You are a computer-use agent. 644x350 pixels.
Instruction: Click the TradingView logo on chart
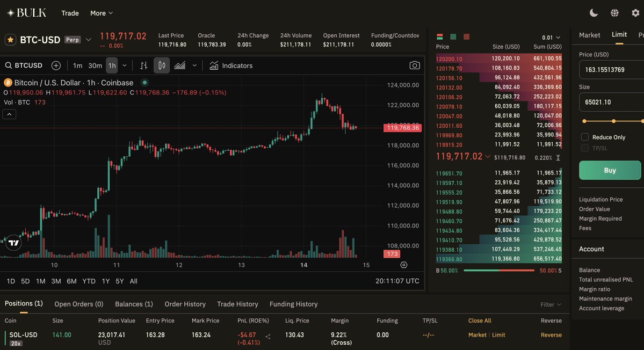pyautogui.click(x=13, y=243)
